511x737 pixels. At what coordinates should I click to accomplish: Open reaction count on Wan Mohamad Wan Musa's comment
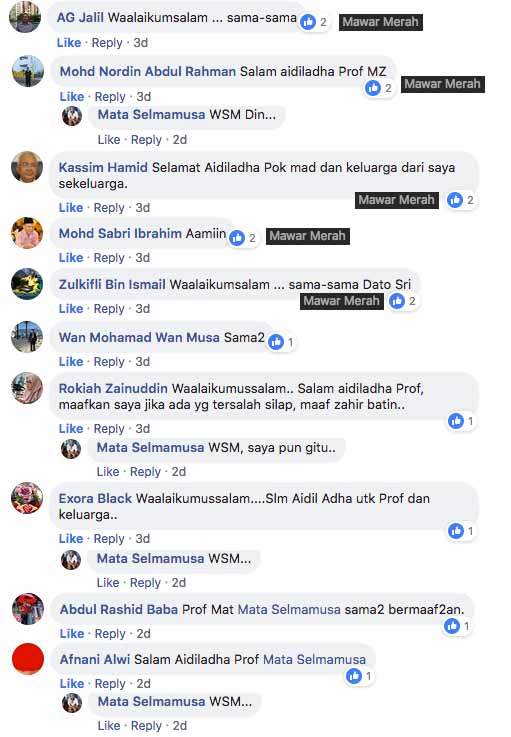pos(282,342)
